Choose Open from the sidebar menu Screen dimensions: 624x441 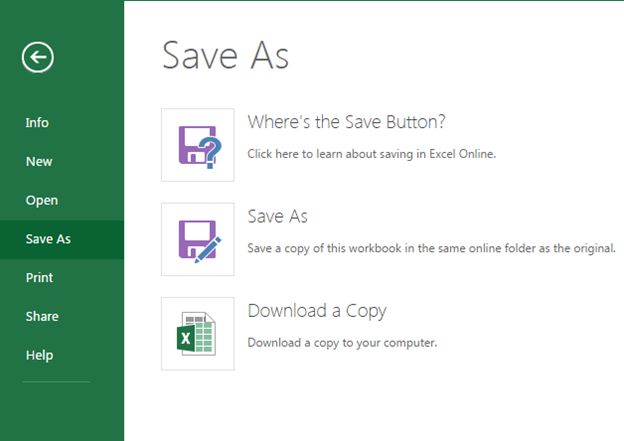[x=42, y=200]
